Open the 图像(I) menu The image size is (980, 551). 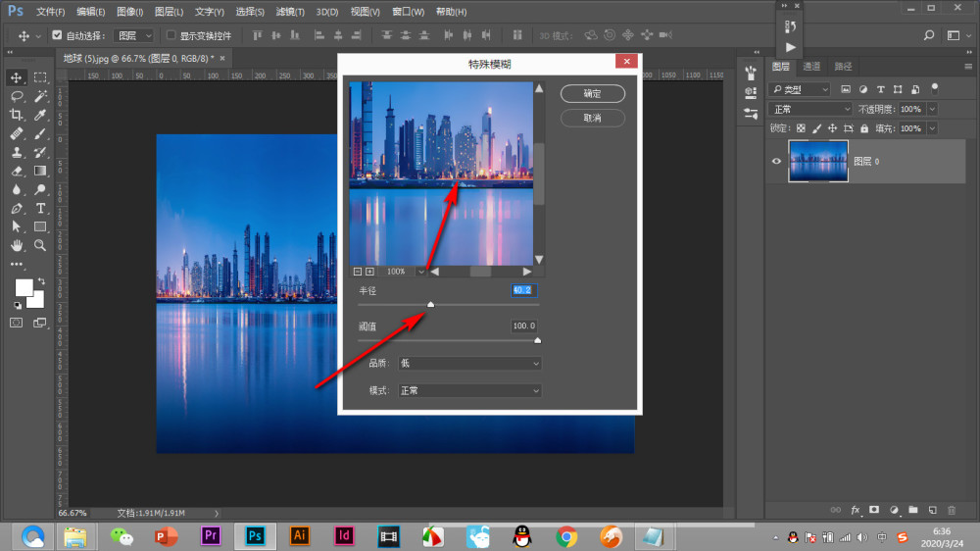tap(130, 11)
